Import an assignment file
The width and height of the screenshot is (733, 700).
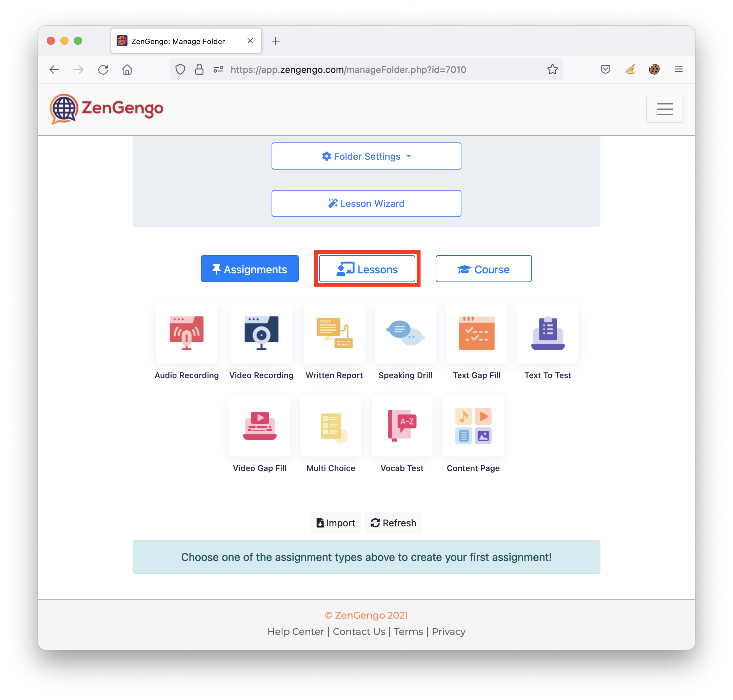coord(336,523)
